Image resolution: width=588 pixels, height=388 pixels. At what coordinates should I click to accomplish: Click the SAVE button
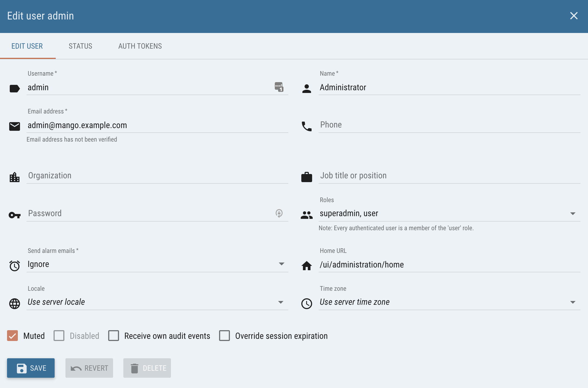tap(31, 368)
